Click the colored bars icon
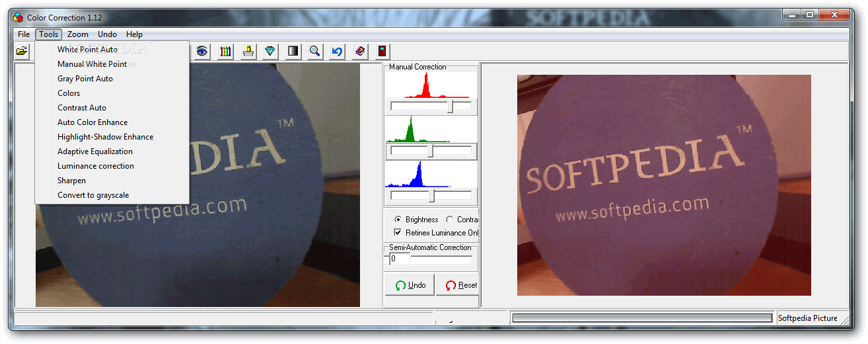The width and height of the screenshot is (868, 344). pyautogui.click(x=225, y=51)
